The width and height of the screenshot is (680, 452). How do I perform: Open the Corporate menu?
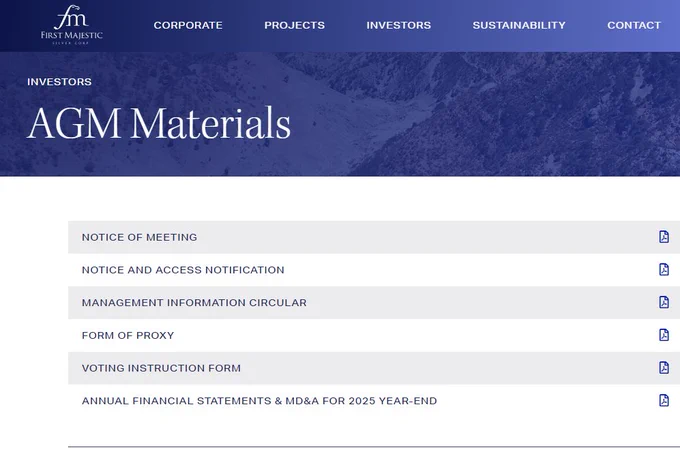(x=188, y=25)
